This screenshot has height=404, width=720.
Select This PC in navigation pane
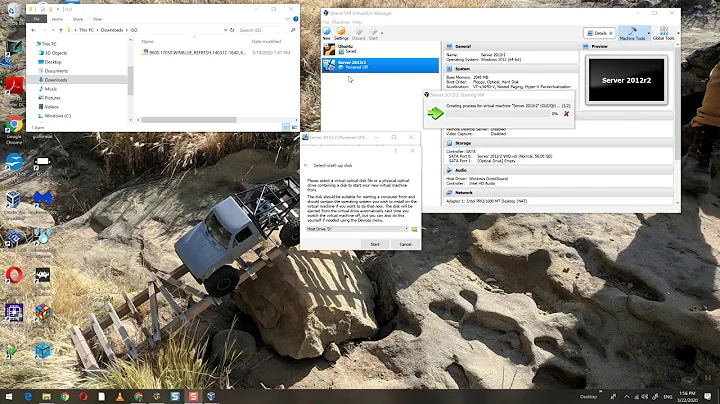[x=49, y=44]
